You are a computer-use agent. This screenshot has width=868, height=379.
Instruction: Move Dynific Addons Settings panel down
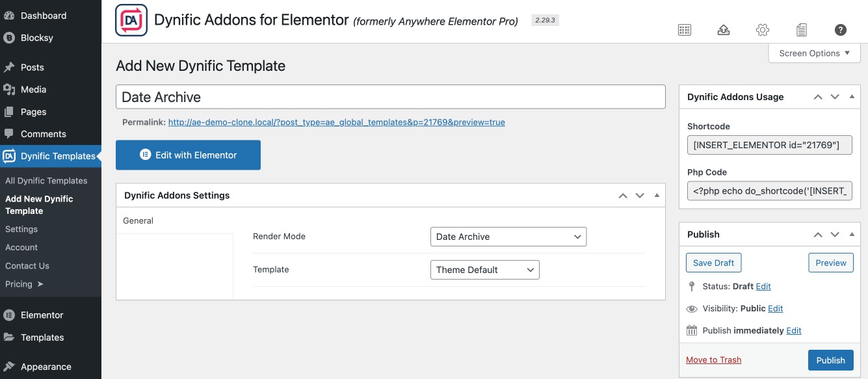click(640, 196)
